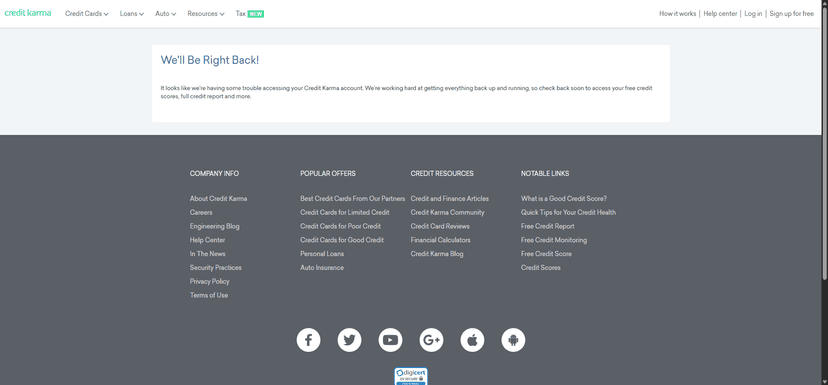Open Credit Card Reviews link

click(x=440, y=226)
